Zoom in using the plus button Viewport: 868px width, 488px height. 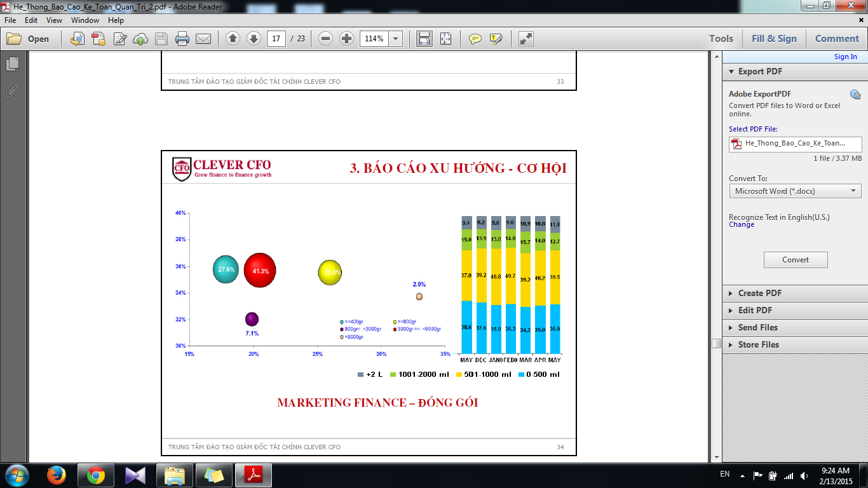pyautogui.click(x=346, y=39)
